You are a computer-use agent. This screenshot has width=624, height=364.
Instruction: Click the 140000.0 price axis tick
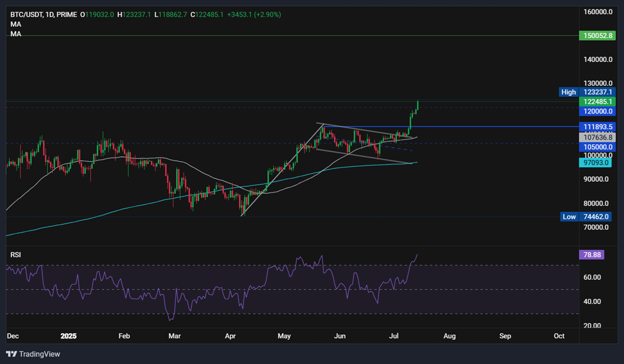[x=598, y=60]
